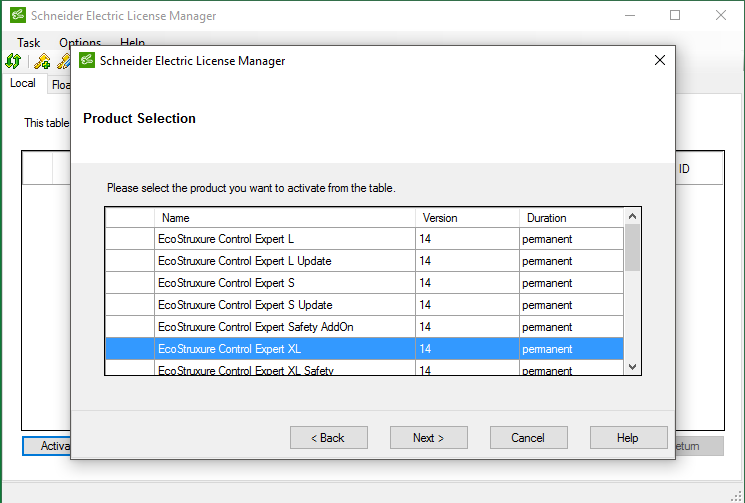Click version 14 of Control Expert S Update

pos(467,304)
